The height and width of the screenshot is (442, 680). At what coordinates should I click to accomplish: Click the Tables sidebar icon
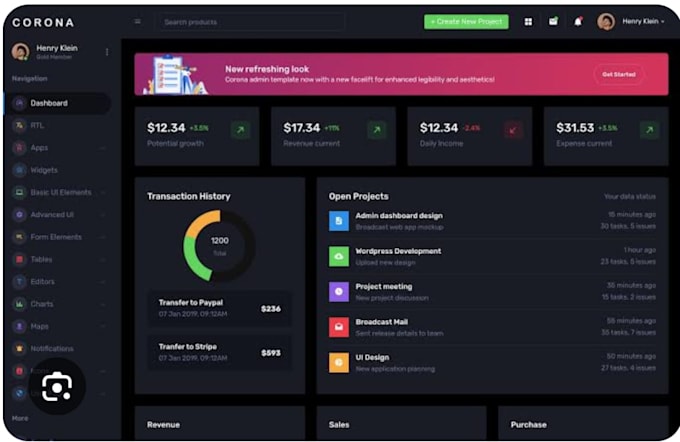(19, 259)
